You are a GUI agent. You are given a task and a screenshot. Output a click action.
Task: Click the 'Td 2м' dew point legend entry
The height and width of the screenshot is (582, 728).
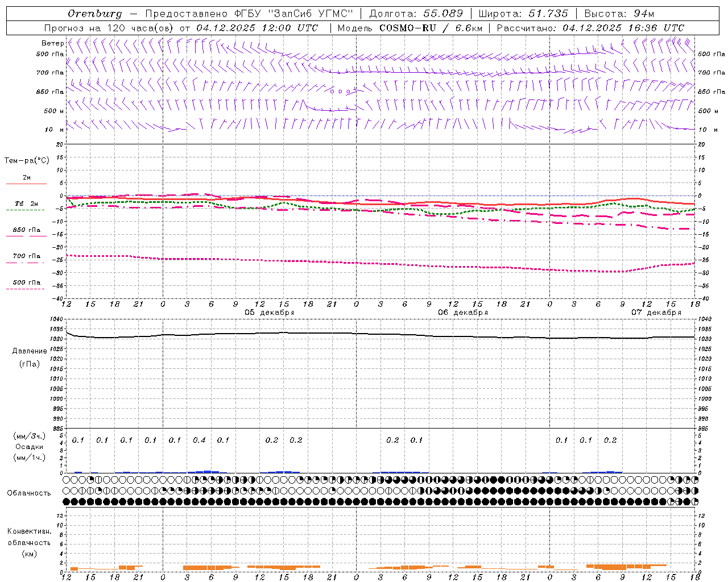[27, 203]
